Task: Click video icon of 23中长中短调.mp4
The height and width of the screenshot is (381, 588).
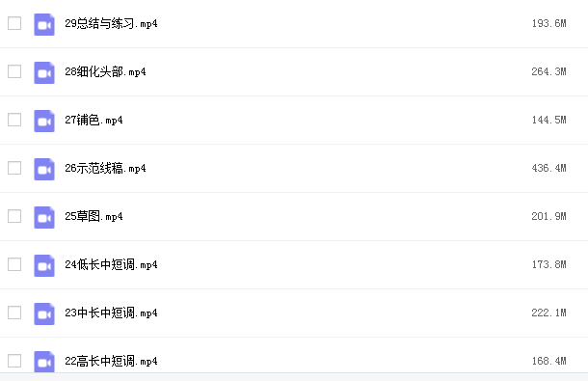Action: (x=44, y=313)
